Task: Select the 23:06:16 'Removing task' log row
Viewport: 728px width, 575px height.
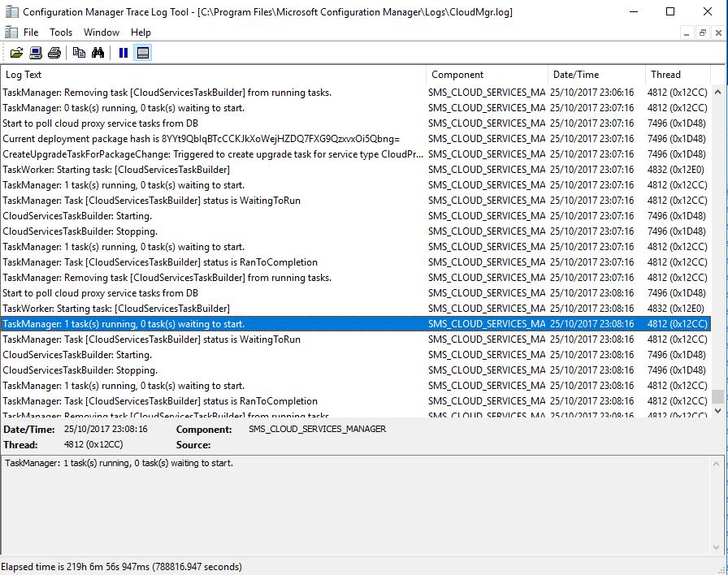Action: [356, 93]
